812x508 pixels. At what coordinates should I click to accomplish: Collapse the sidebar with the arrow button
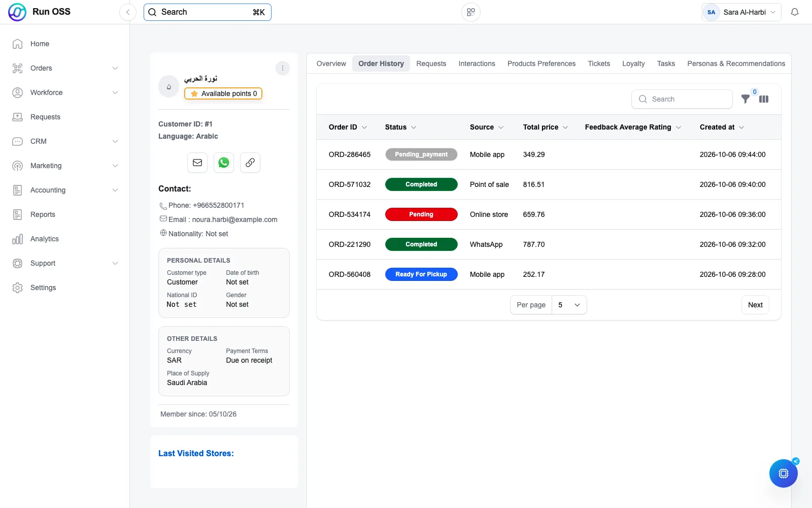point(128,12)
